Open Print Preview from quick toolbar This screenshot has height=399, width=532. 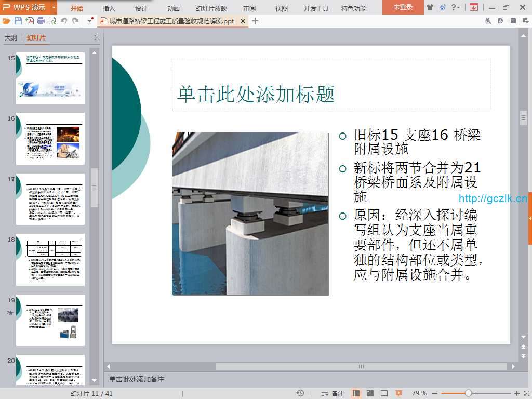(52, 21)
